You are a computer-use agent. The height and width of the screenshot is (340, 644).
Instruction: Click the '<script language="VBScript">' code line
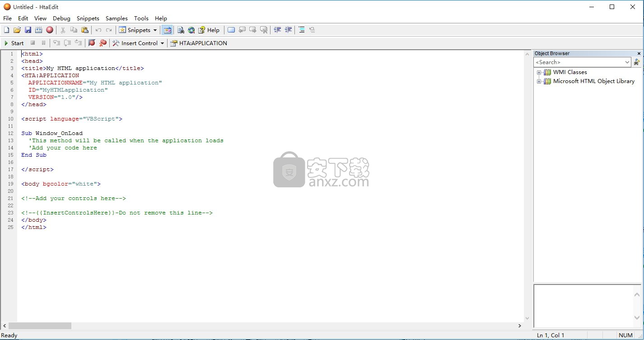tap(72, 119)
